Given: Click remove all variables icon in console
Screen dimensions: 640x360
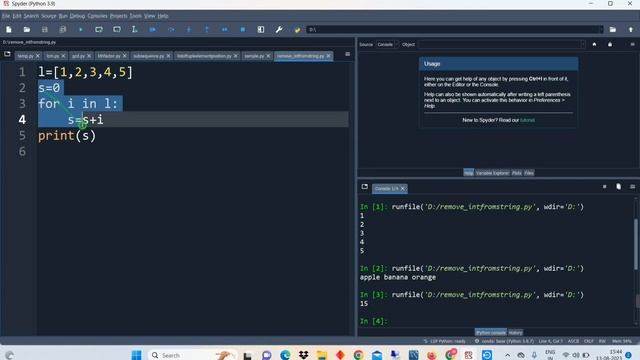Looking at the screenshot, I should pos(618,187).
